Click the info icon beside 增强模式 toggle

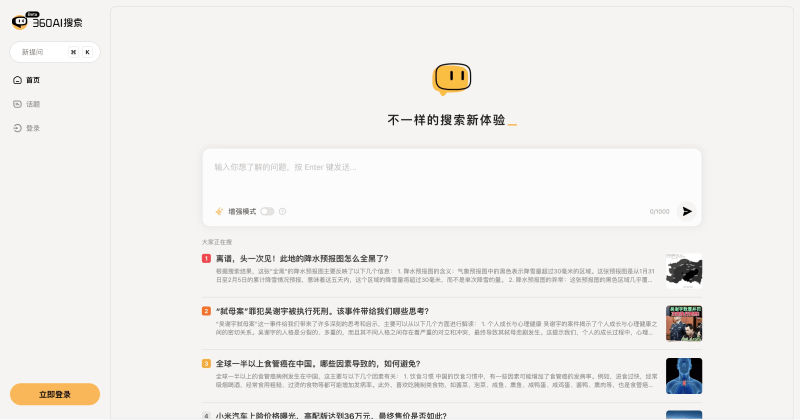coord(282,211)
